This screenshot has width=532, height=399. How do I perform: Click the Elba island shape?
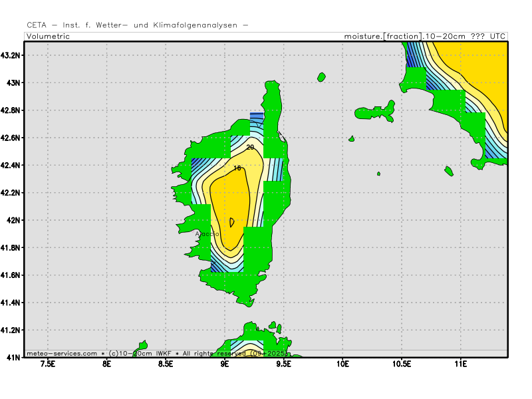pos(375,111)
